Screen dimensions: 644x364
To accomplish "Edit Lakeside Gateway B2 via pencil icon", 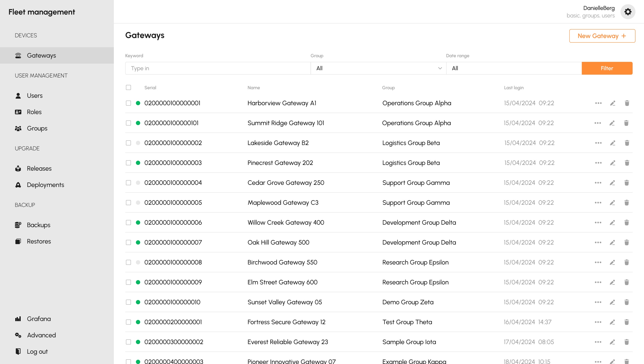I will tap(612, 143).
